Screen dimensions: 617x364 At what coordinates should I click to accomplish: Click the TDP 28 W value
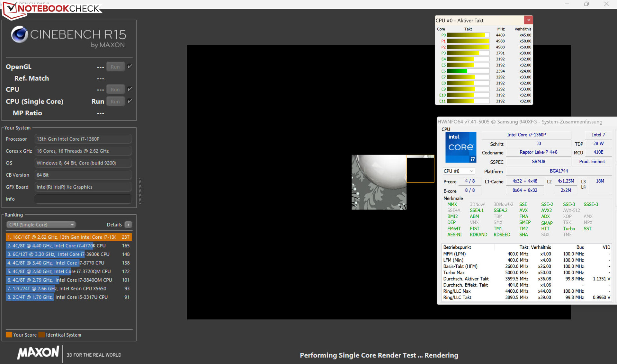[x=598, y=144]
